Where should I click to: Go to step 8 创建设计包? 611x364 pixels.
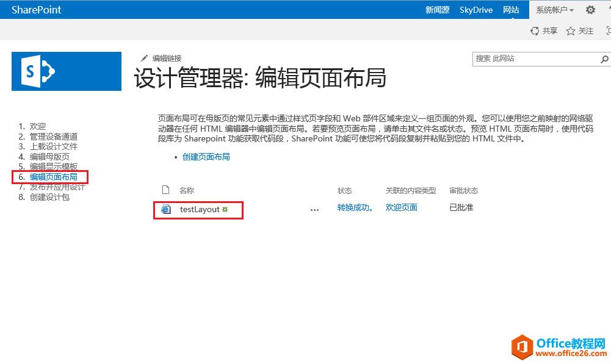pos(49,197)
